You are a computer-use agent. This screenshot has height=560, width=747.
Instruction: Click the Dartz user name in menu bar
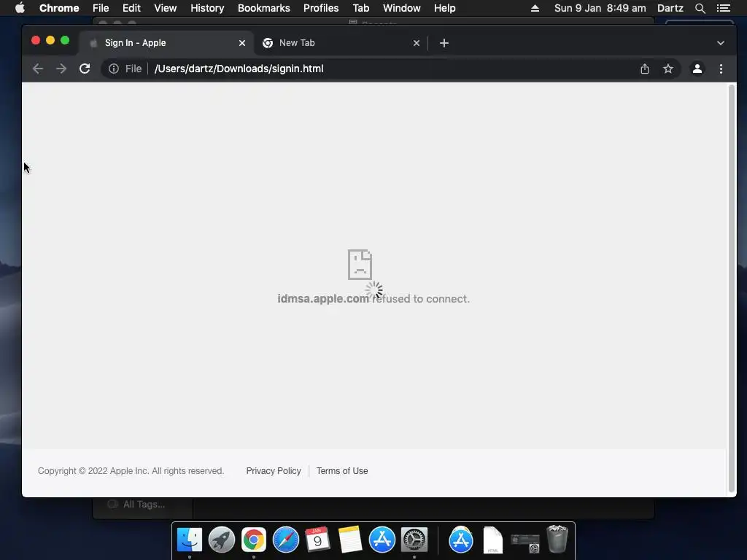pos(670,8)
